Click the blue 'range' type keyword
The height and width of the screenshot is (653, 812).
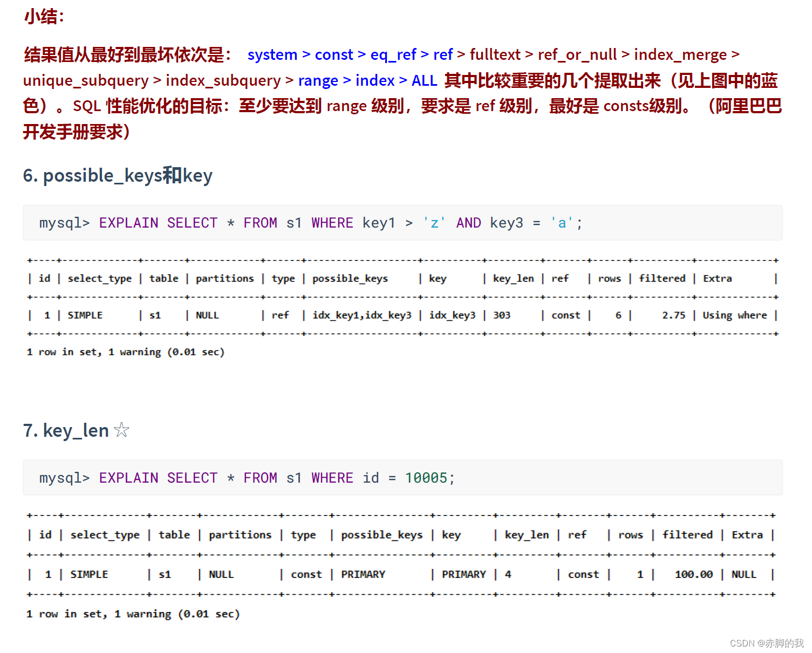click(318, 81)
